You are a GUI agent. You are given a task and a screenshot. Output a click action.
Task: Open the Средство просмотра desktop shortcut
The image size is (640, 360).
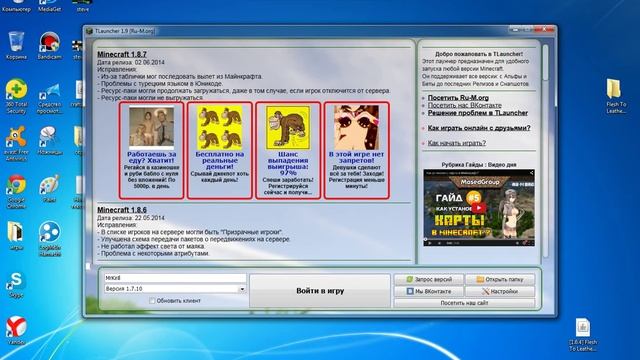(x=49, y=98)
